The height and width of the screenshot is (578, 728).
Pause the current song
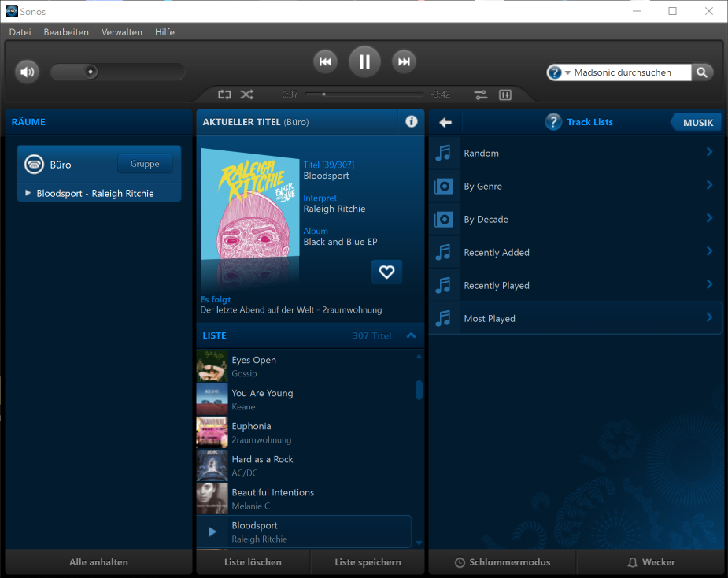(x=364, y=62)
